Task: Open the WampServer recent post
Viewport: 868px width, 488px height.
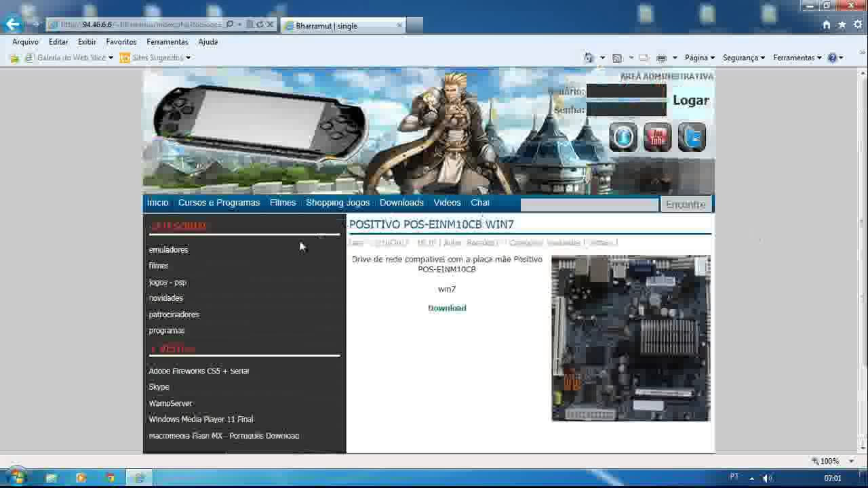Action: pyautogui.click(x=170, y=403)
